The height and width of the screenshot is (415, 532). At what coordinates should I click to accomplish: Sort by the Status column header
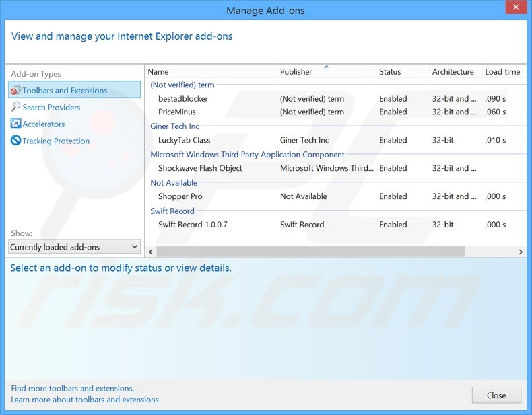(403, 72)
